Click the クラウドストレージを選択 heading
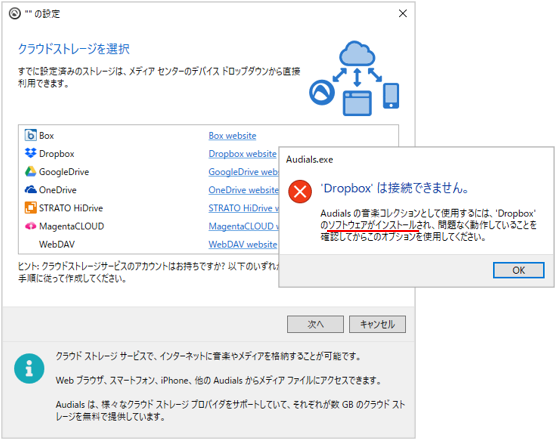The image size is (557, 440). coord(74,49)
